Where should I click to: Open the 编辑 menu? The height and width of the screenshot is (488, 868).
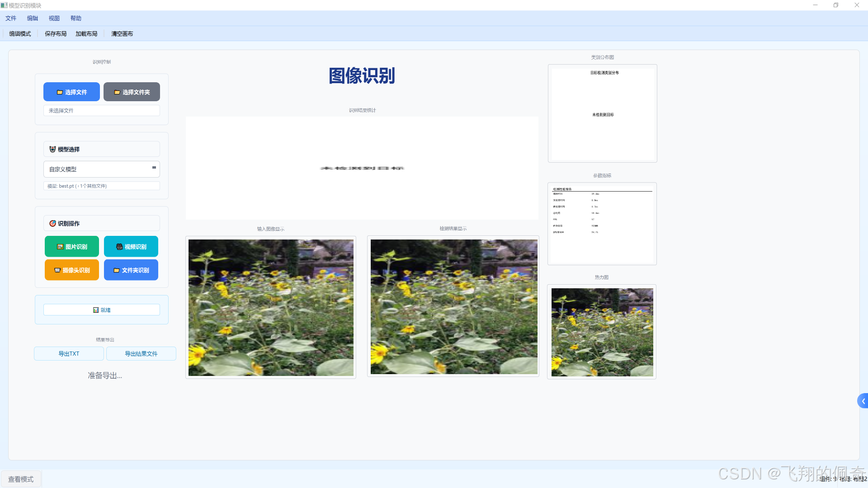[33, 19]
